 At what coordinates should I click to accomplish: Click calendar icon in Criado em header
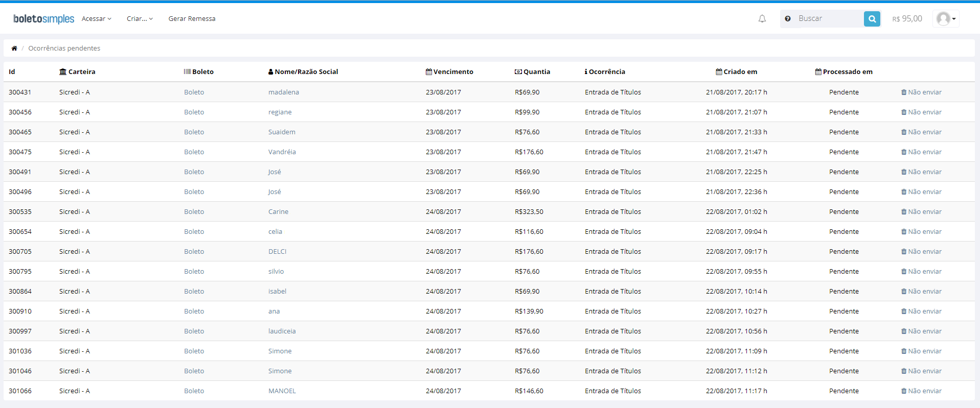(719, 72)
